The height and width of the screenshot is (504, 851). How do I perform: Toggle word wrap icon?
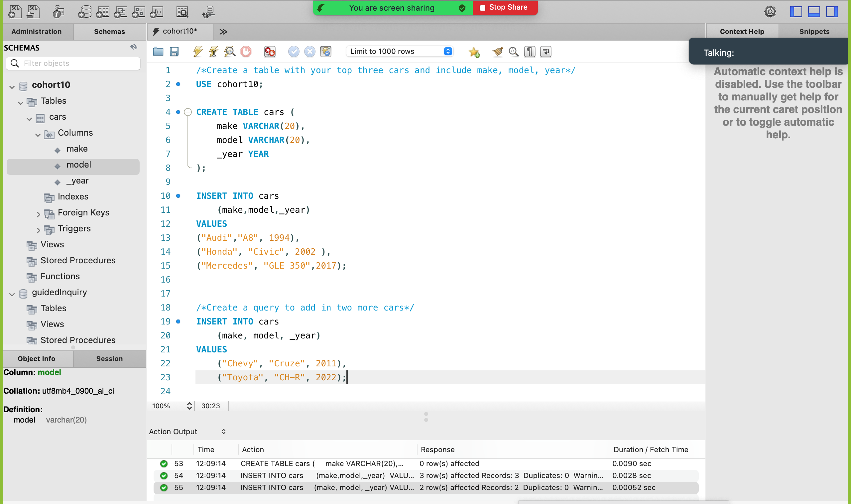[x=546, y=52]
